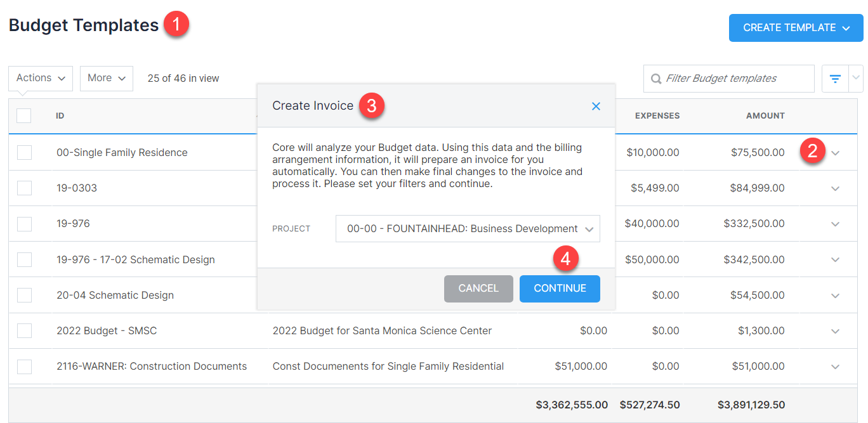This screenshot has height=423, width=868.
Task: Check the 00-Single Family Residence row checkbox
Action: coord(24,152)
